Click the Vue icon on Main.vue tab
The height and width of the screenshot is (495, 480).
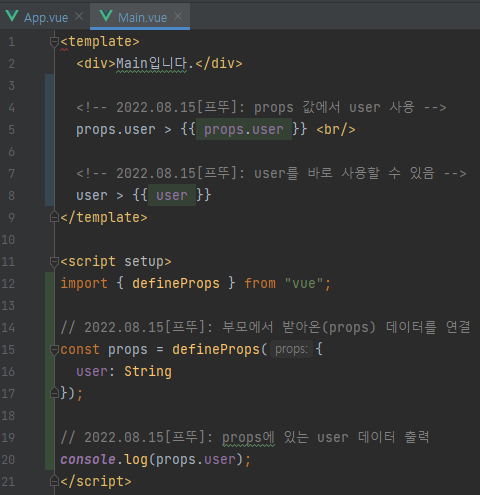pos(106,16)
